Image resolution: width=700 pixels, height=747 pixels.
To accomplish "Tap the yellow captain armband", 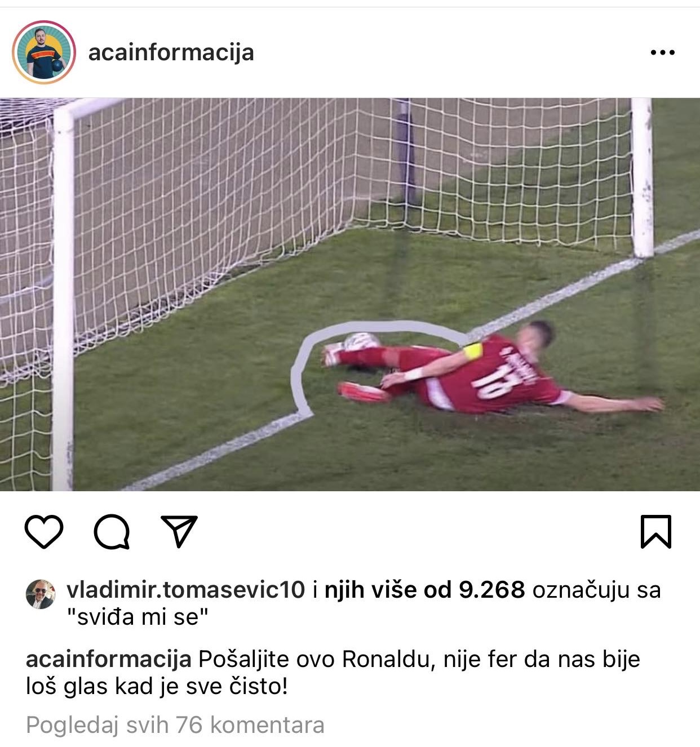I will point(473,352).
